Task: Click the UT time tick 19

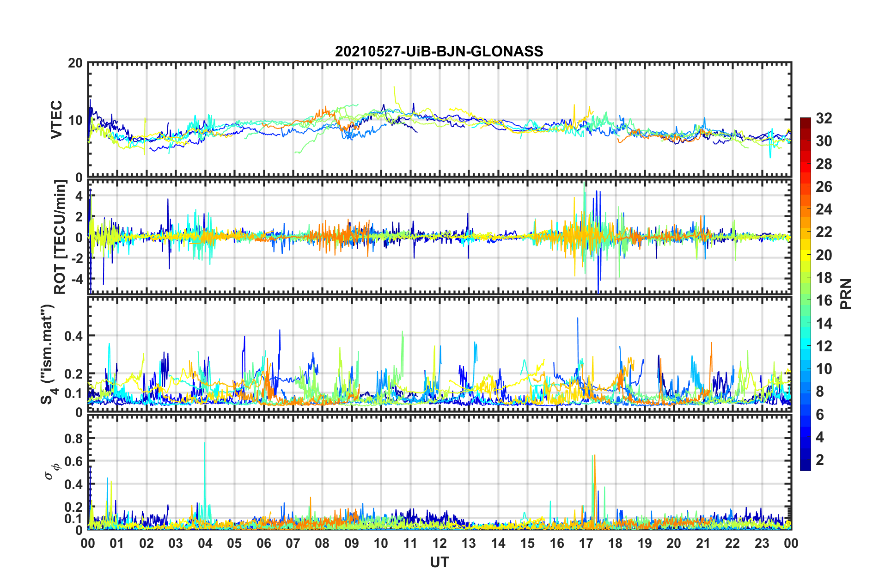Action: 645,543
